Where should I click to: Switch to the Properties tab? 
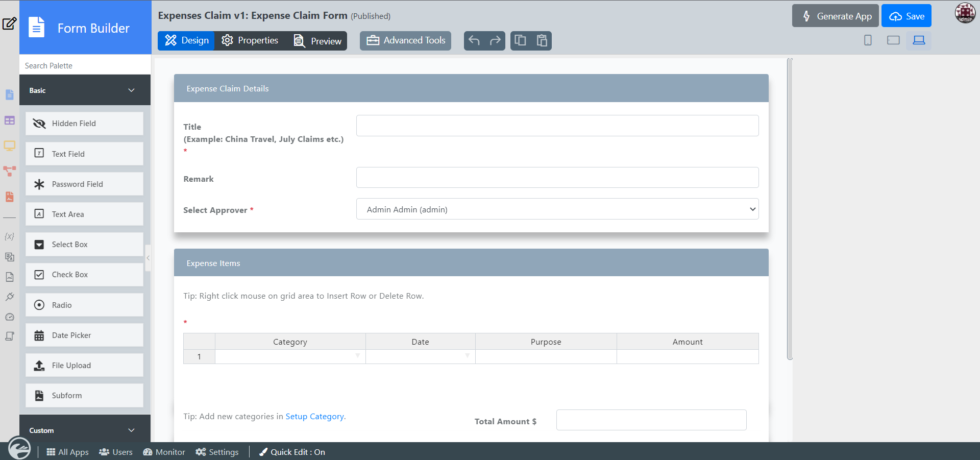pyautogui.click(x=250, y=41)
